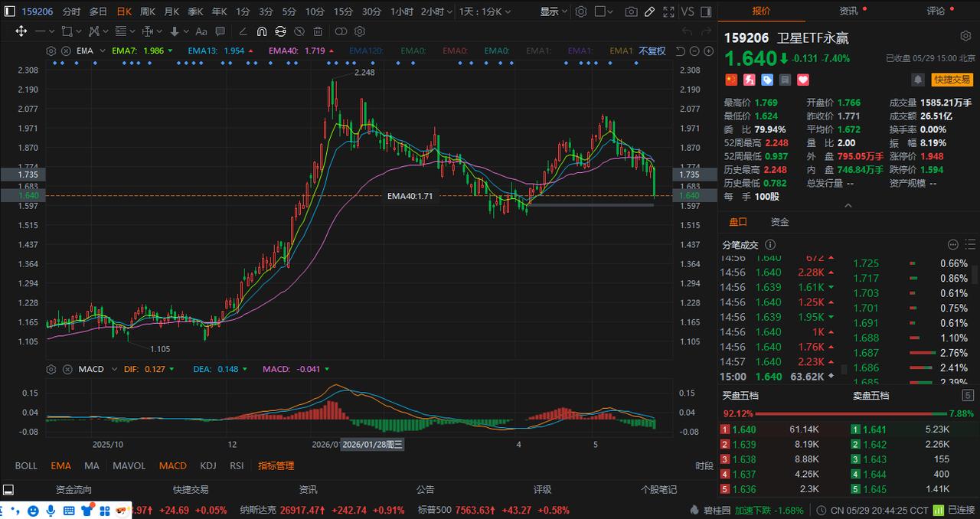
Task: Open the 不复权 adjustment dropdown
Action: (x=652, y=51)
